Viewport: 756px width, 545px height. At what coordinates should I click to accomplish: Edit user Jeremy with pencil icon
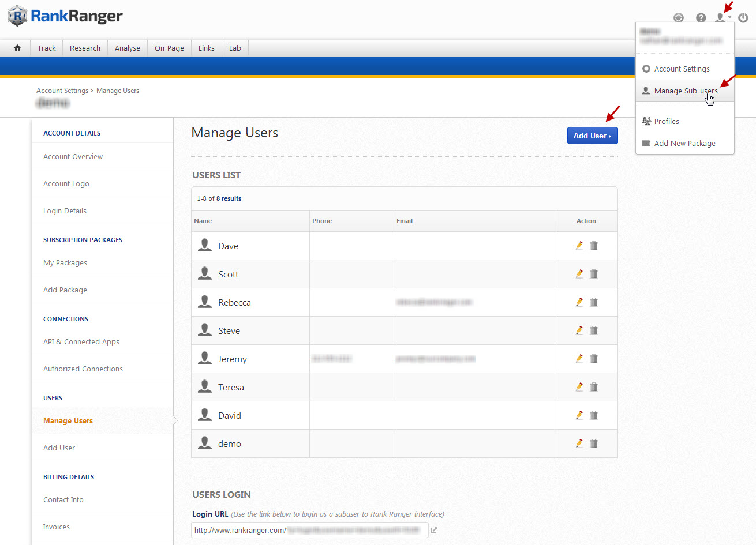coord(579,359)
